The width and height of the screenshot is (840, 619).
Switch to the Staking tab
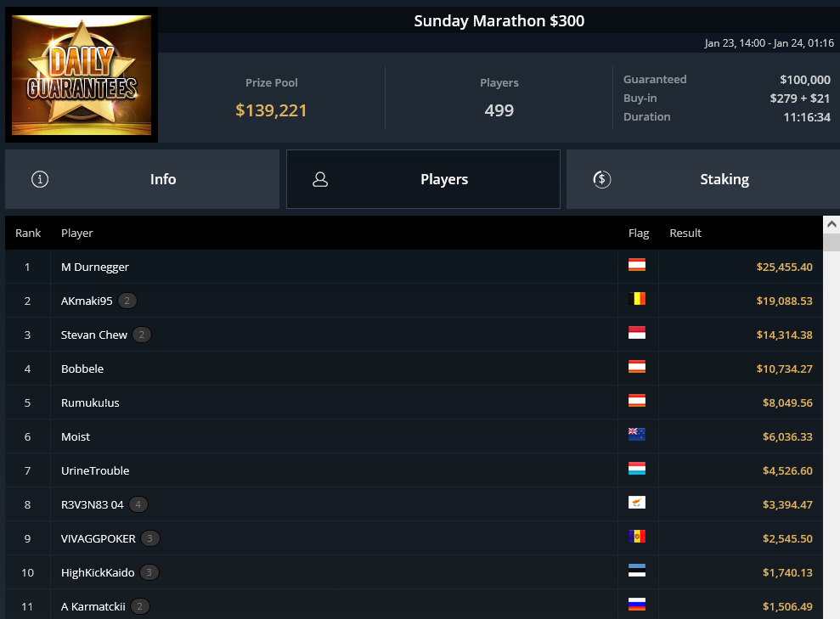coord(703,179)
